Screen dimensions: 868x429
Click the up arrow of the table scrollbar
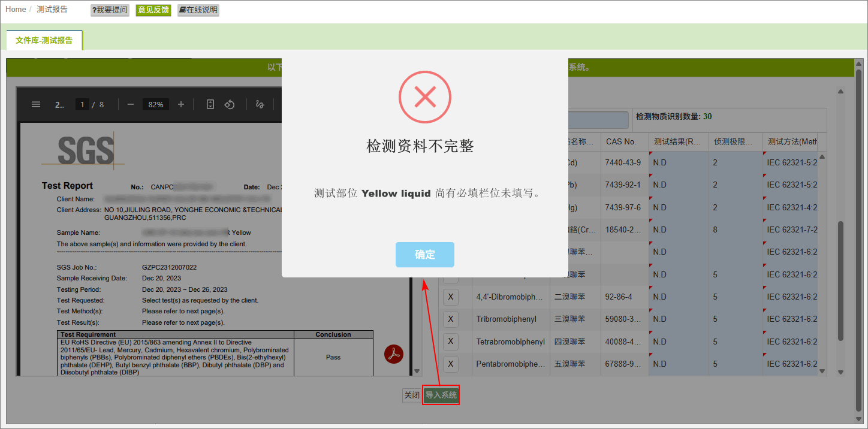tap(822, 157)
